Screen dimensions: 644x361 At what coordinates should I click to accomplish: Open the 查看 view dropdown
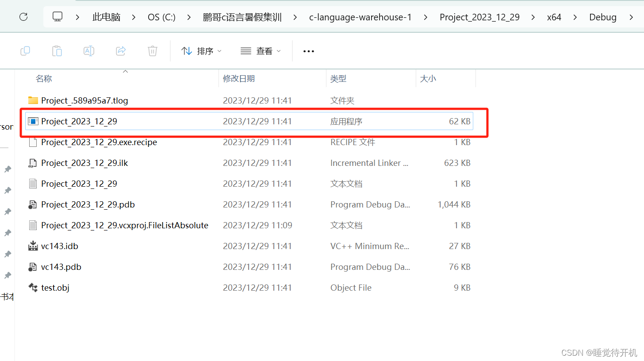pos(261,51)
